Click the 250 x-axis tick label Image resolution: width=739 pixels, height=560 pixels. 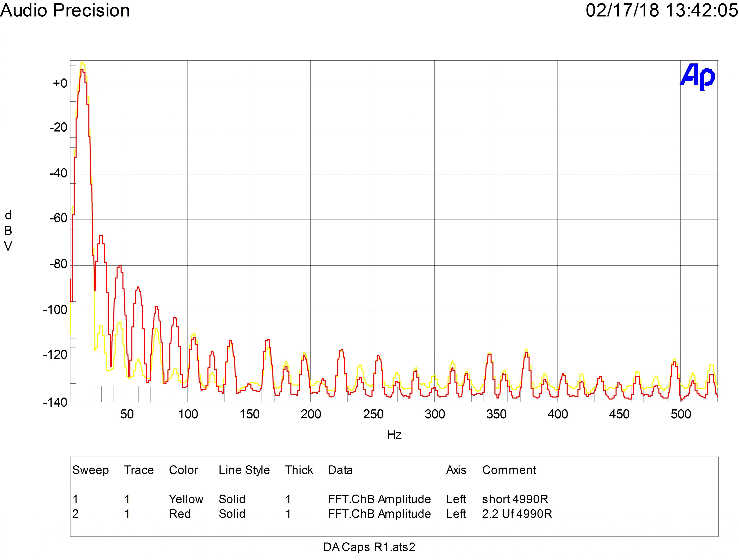pos(373,414)
